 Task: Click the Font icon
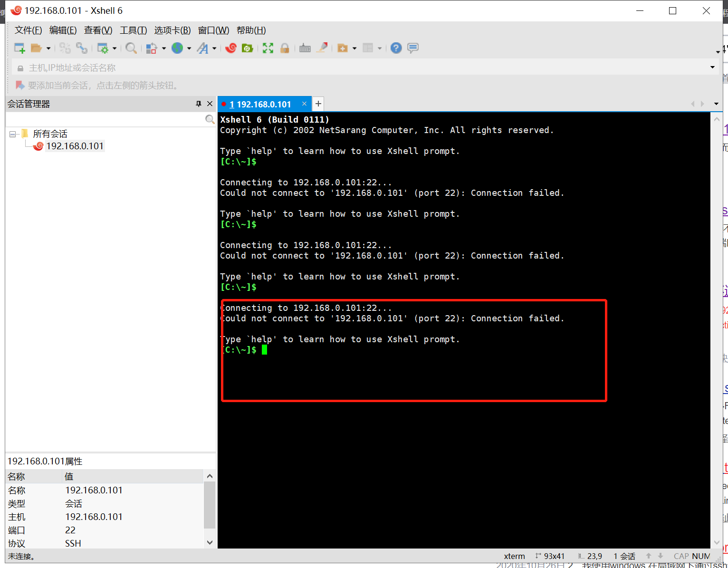pos(203,48)
